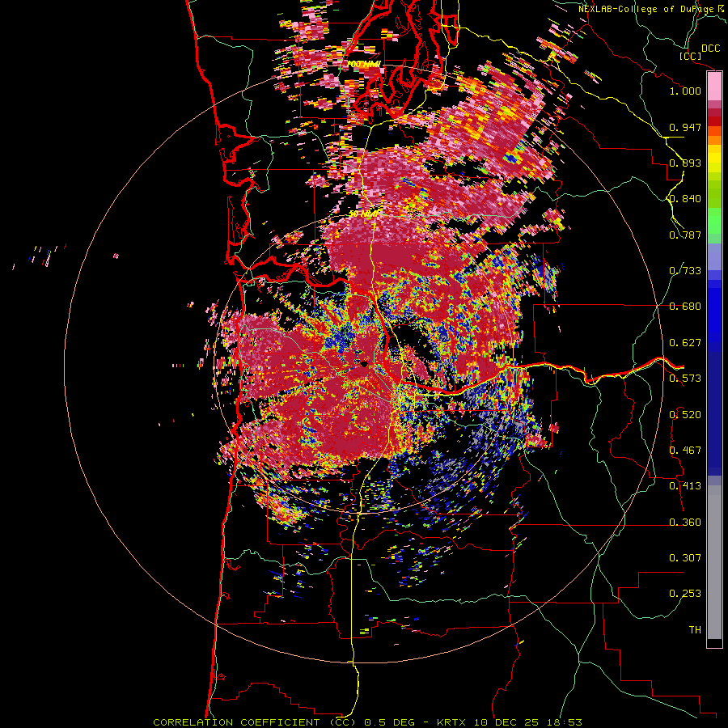The width and height of the screenshot is (728, 728).
Task: Click the 18:53 timestamp in the caption
Action: tap(565, 722)
